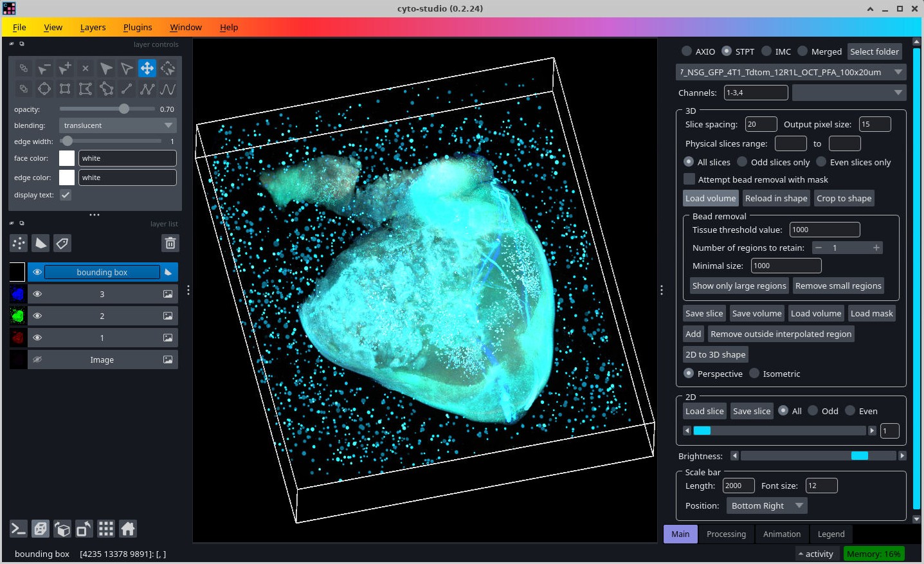Image resolution: width=924 pixels, height=564 pixels.
Task: Pick the add ellipse shape tool
Action: (44, 89)
